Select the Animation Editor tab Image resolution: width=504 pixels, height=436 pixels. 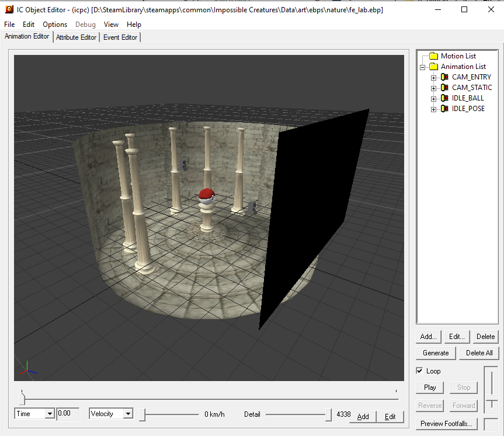click(x=27, y=36)
